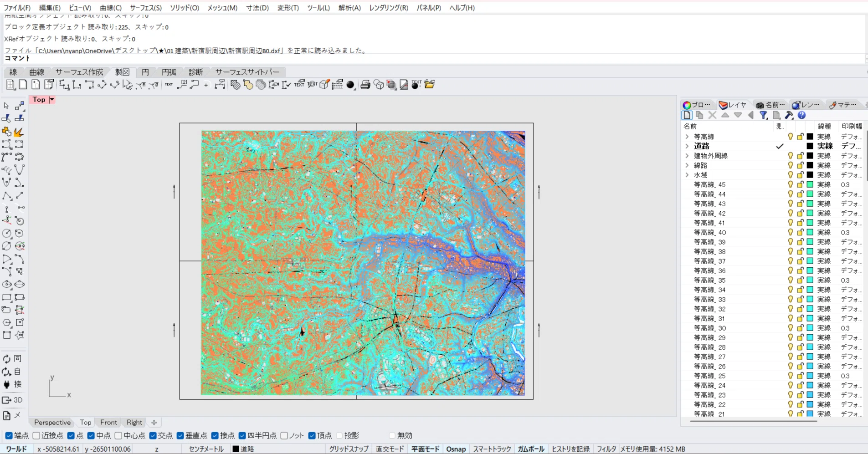Screen dimensions: 868x454
Task: Expand the 建物外周線 layer
Action: tap(687, 155)
